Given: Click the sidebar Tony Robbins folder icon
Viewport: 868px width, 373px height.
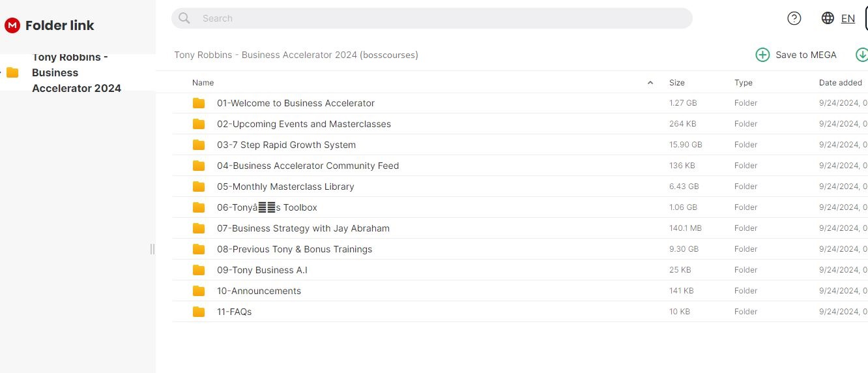Looking at the screenshot, I should point(12,72).
